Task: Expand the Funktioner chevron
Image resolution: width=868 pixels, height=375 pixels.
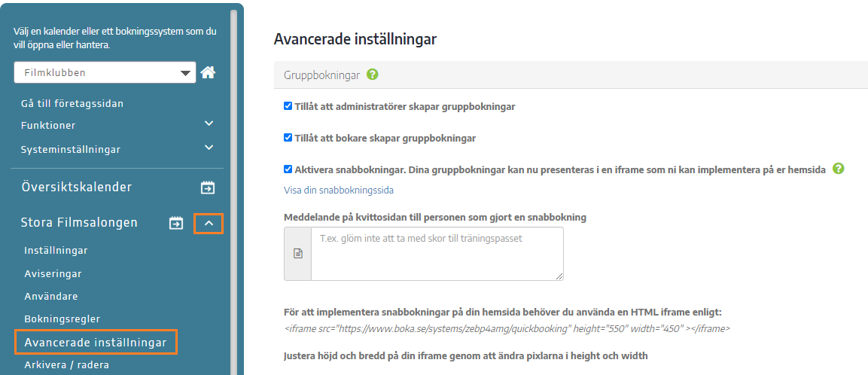Action: click(x=209, y=123)
